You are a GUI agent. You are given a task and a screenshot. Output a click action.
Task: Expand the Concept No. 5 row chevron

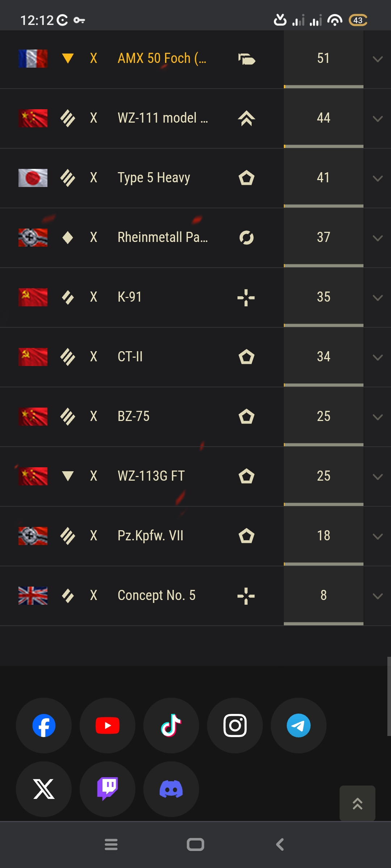point(378,596)
